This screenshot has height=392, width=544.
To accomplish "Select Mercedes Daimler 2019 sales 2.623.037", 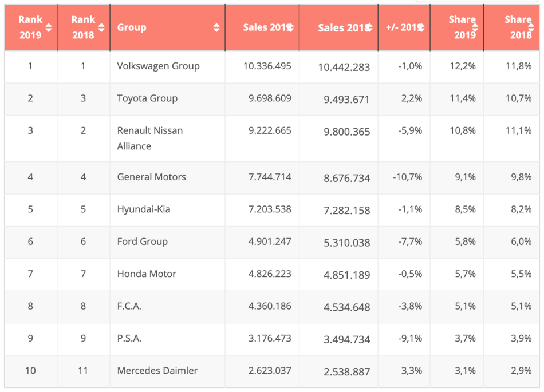I will [270, 370].
